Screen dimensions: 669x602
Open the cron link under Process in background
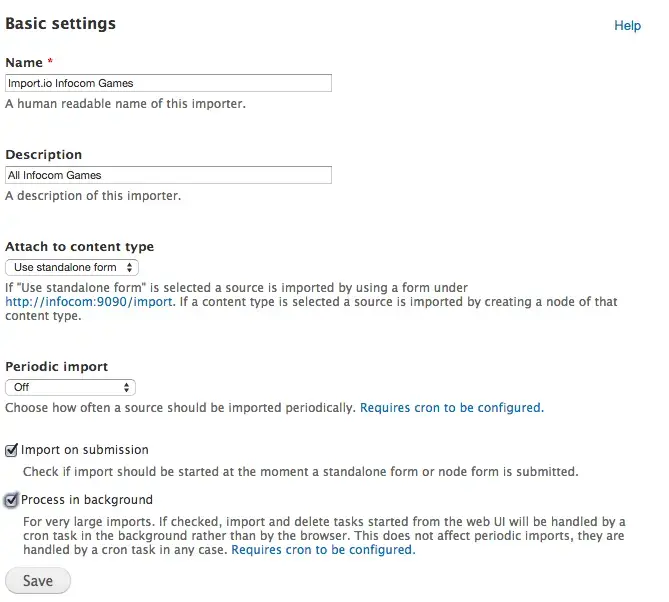click(x=322, y=550)
